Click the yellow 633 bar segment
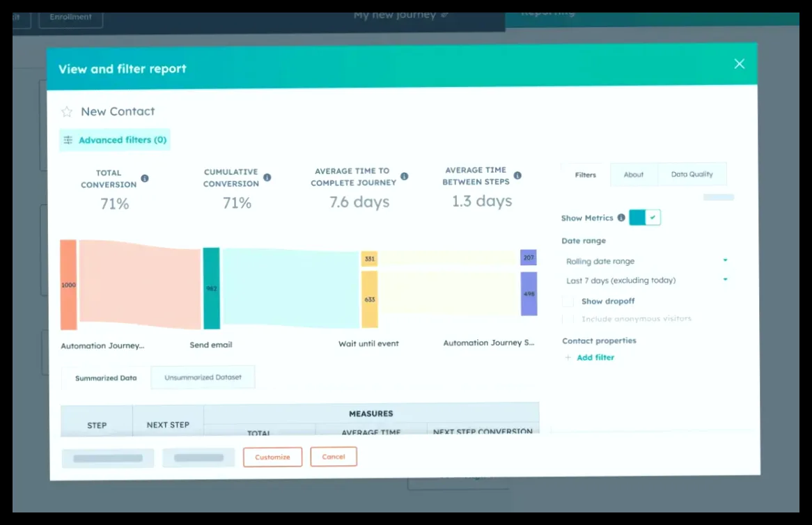 [x=370, y=299]
